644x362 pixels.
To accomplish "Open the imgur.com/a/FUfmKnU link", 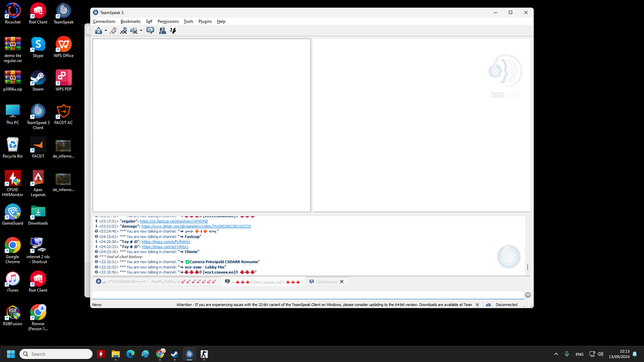I will tap(165, 242).
